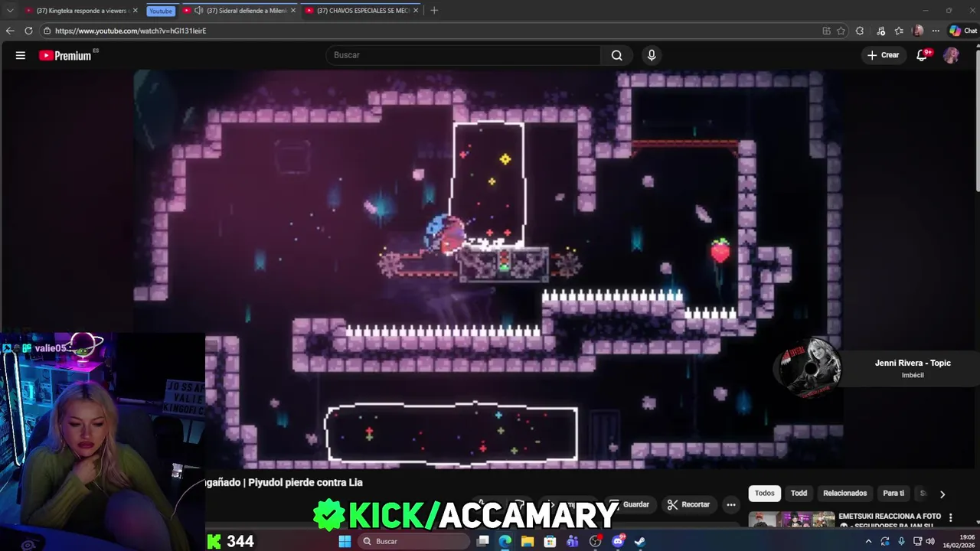Screen dimensions: 980x551
Task: Go back with the browser back arrow
Action: tap(10, 31)
